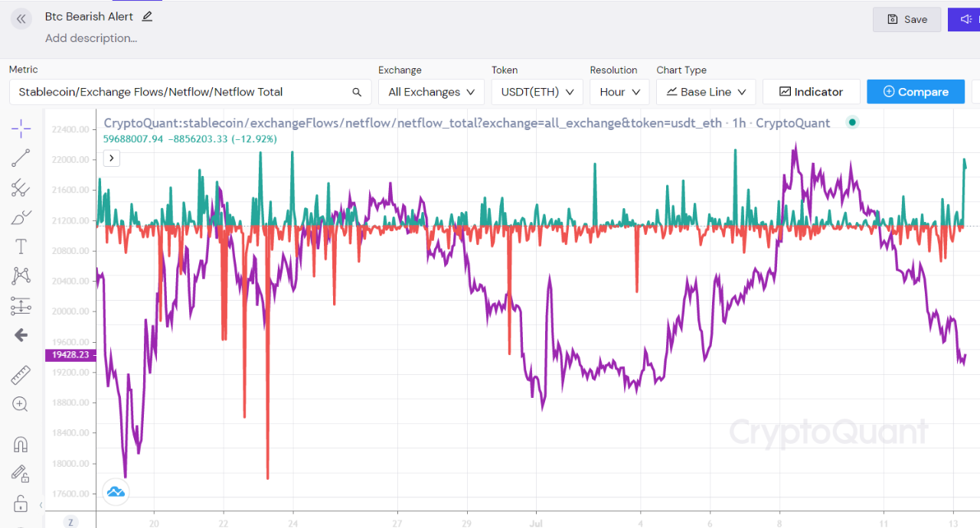Screen dimensions: 980x528
Task: Toggle lock all drawing tools
Action: 21,504
